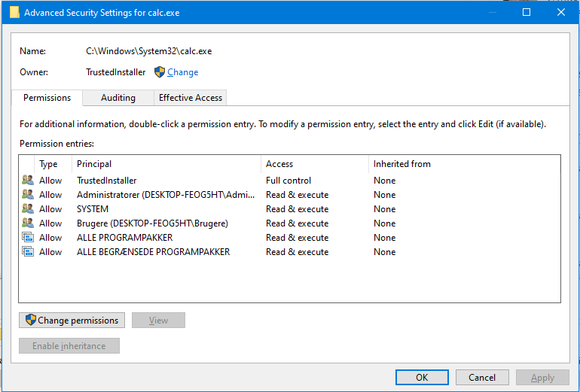
Task: Click user group icon for Brugere entry
Action: [28, 223]
